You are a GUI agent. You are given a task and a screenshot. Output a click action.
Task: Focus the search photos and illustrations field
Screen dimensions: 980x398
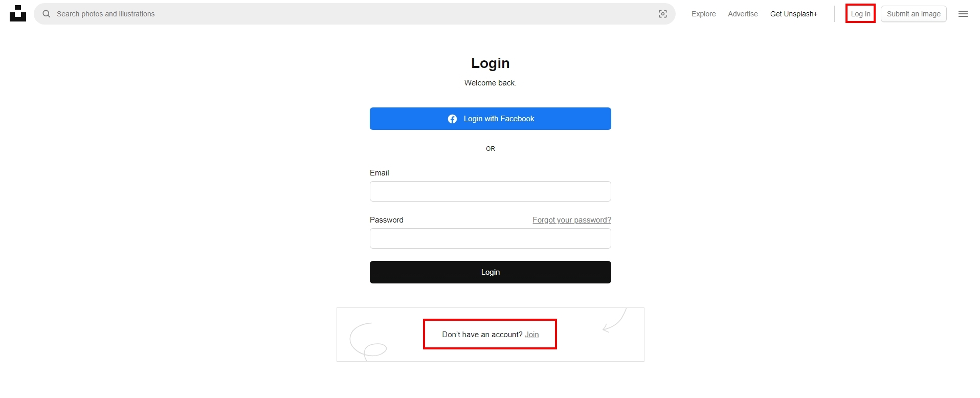tap(353, 14)
